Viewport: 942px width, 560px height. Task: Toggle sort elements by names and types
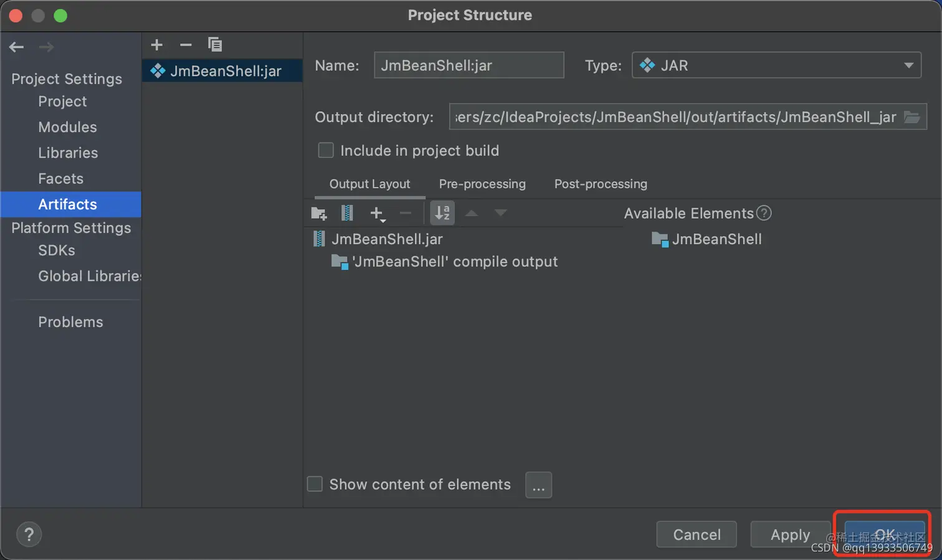coord(442,213)
